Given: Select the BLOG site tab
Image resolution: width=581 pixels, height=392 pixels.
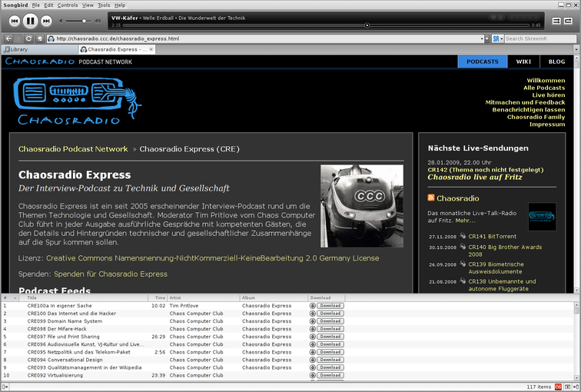Looking at the screenshot, I should [556, 61].
